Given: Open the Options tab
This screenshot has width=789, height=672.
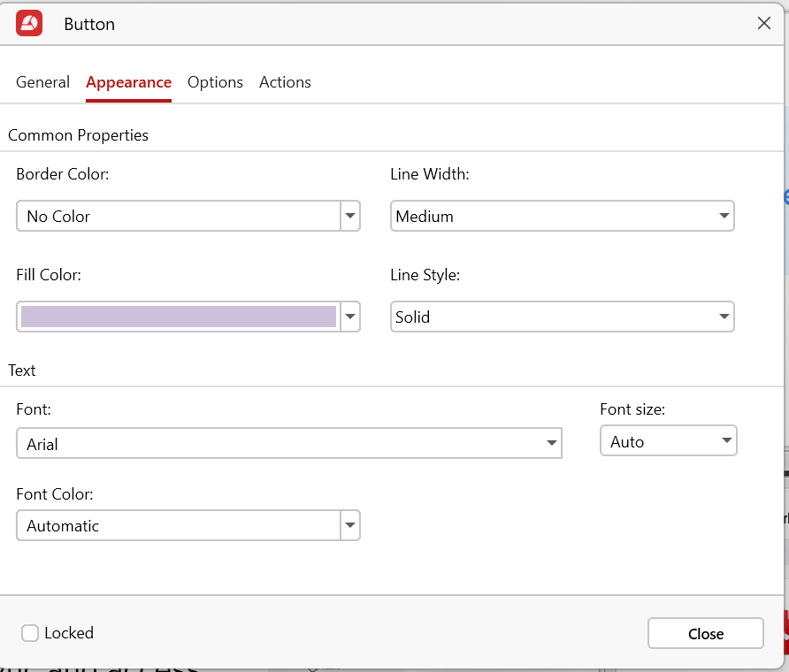Looking at the screenshot, I should pyautogui.click(x=215, y=82).
